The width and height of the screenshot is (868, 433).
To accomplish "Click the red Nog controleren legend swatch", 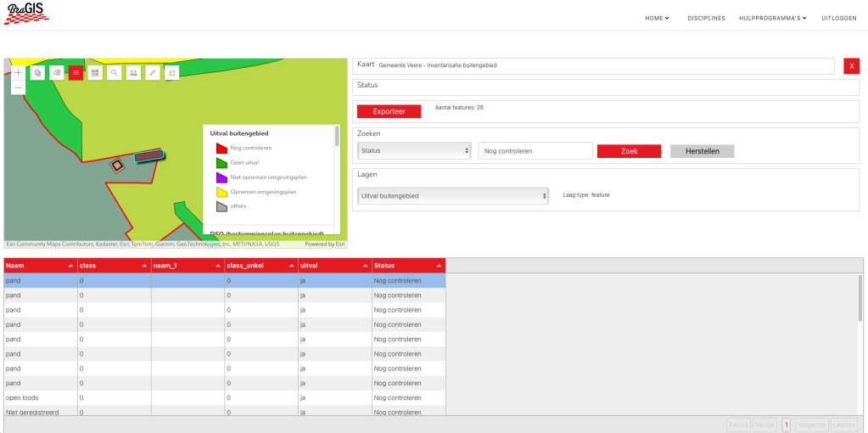I will (221, 148).
